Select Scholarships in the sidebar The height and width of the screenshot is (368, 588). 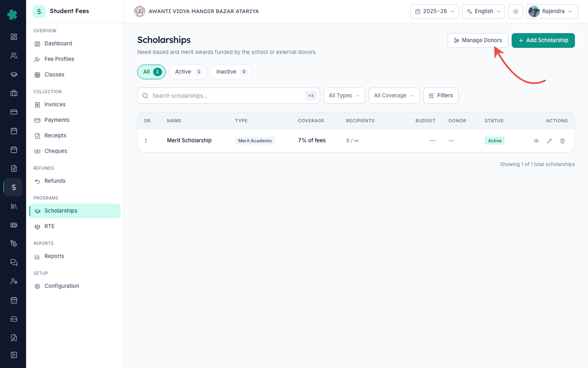point(75,211)
